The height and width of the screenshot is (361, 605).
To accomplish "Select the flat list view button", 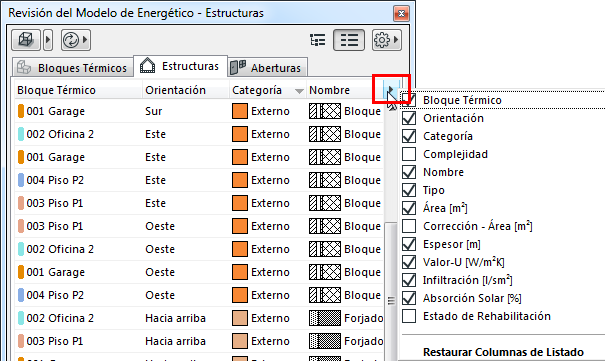I will [349, 40].
